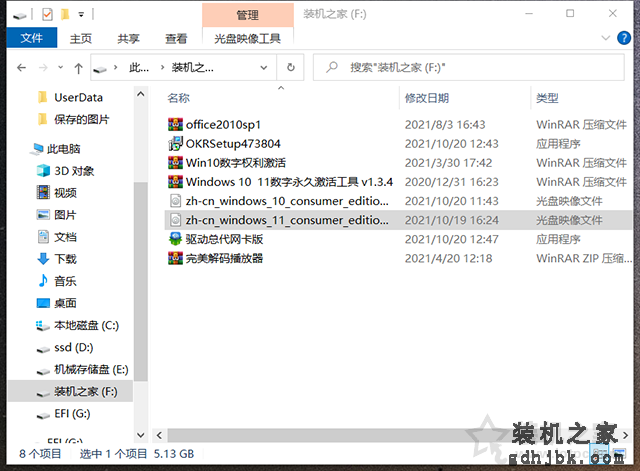The width and height of the screenshot is (640, 471).
Task: Open recent locations dropdown arrow
Action: pyautogui.click(x=60, y=67)
